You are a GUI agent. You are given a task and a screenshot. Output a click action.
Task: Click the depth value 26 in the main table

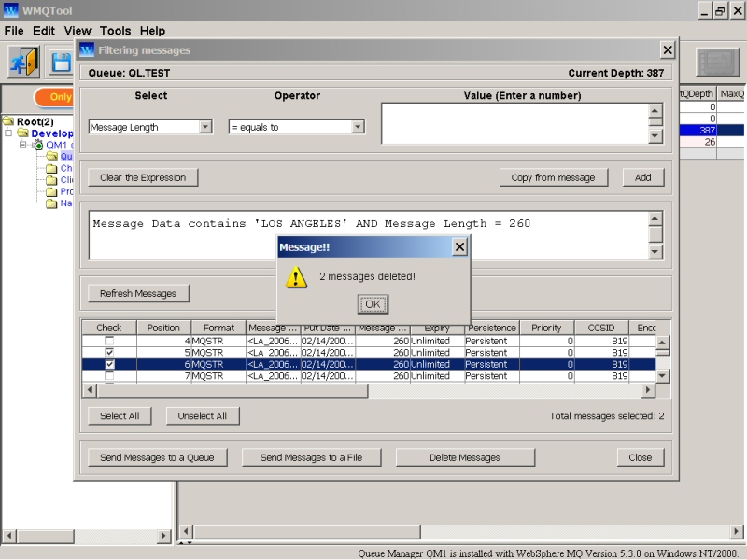pos(698,142)
